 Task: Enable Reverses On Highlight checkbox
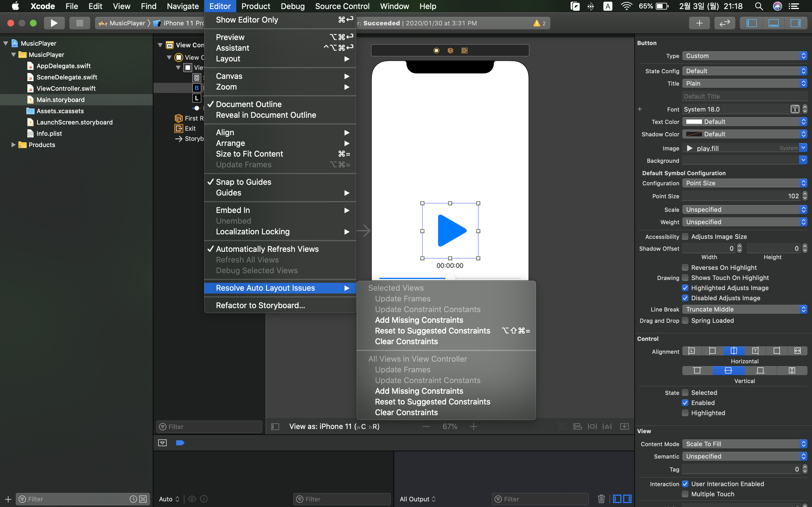click(x=685, y=268)
